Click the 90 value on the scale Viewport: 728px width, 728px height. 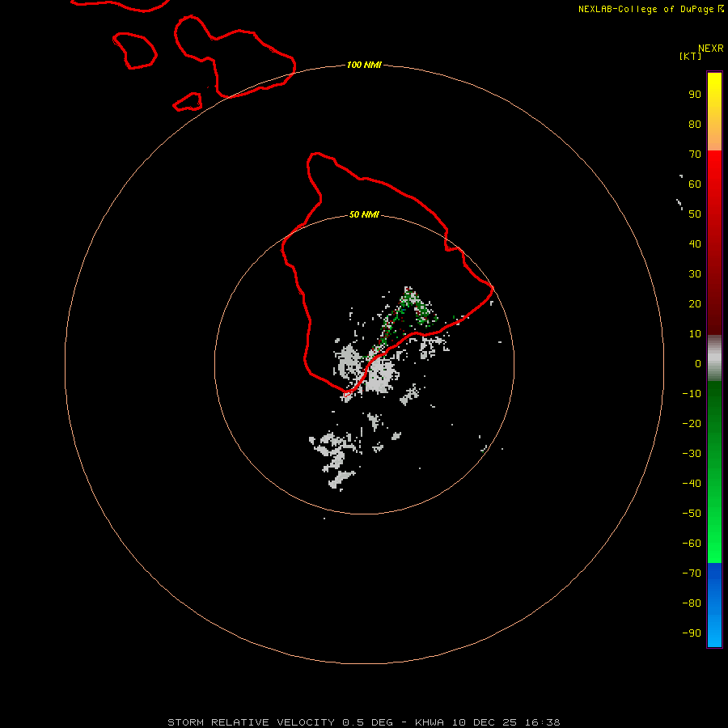tap(695, 95)
